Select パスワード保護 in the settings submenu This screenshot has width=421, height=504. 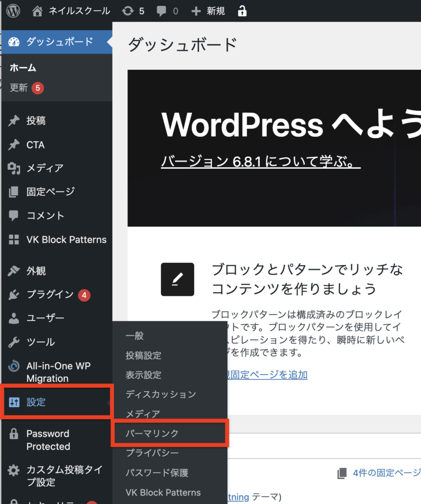[x=157, y=473]
